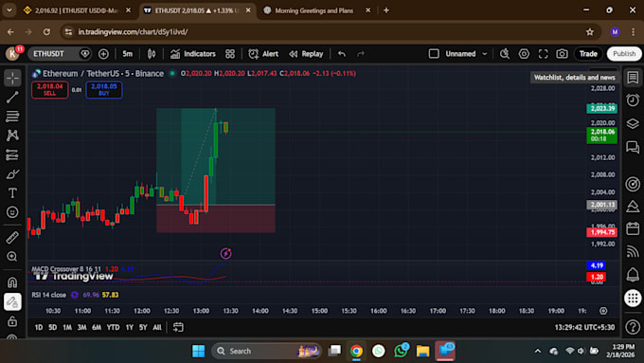Take a chart snapshot
Viewport: 644px width, 363px height.
[562, 54]
